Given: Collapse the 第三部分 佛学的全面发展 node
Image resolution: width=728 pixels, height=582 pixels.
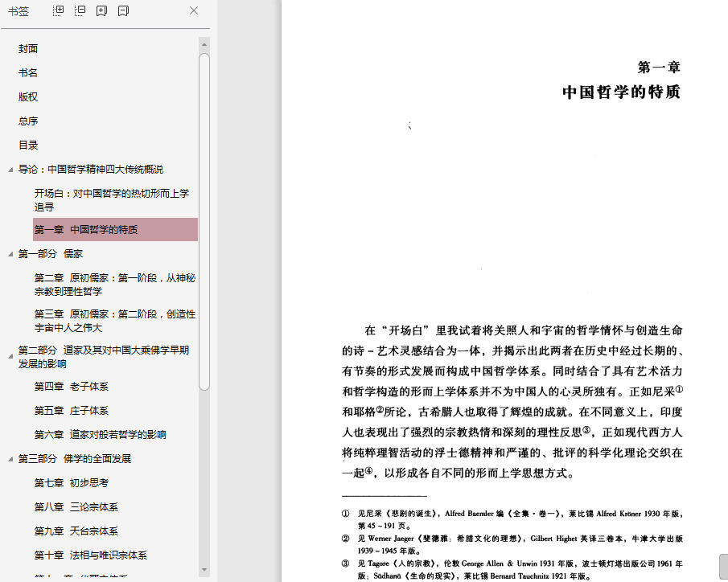Looking at the screenshot, I should tap(10, 460).
